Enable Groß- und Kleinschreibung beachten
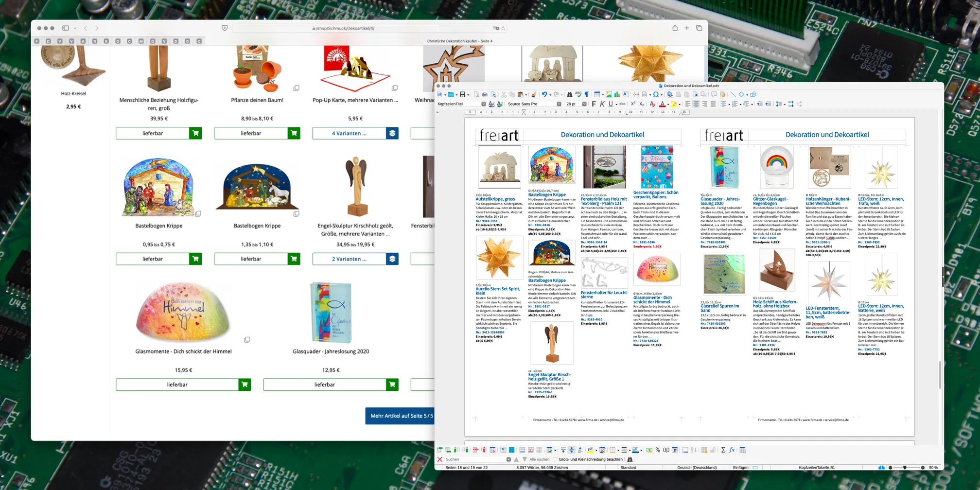The height and width of the screenshot is (490, 980). coord(555,459)
